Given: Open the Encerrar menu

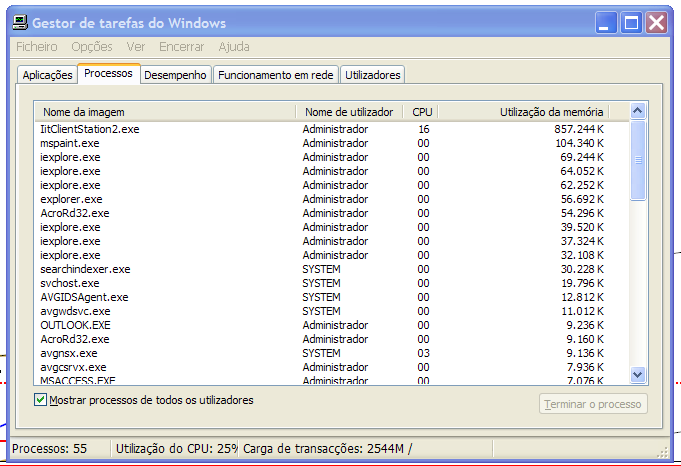Looking at the screenshot, I should (182, 46).
